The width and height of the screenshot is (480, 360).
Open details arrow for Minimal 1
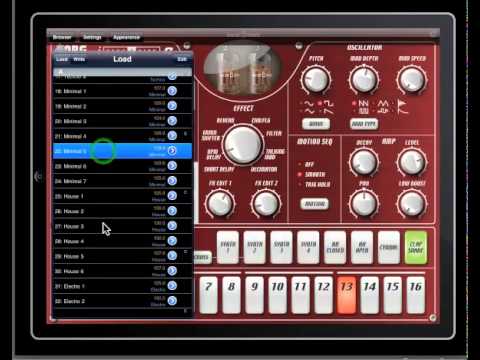click(172, 91)
